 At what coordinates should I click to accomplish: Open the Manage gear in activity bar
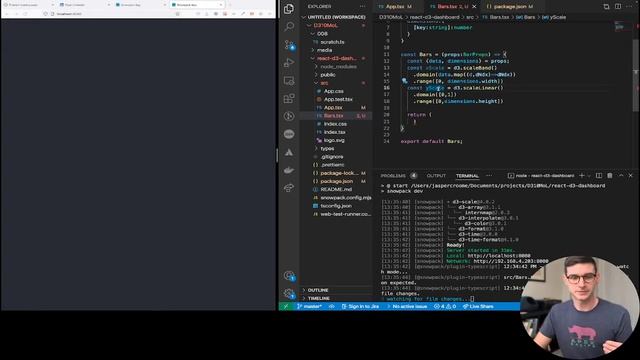289,293
